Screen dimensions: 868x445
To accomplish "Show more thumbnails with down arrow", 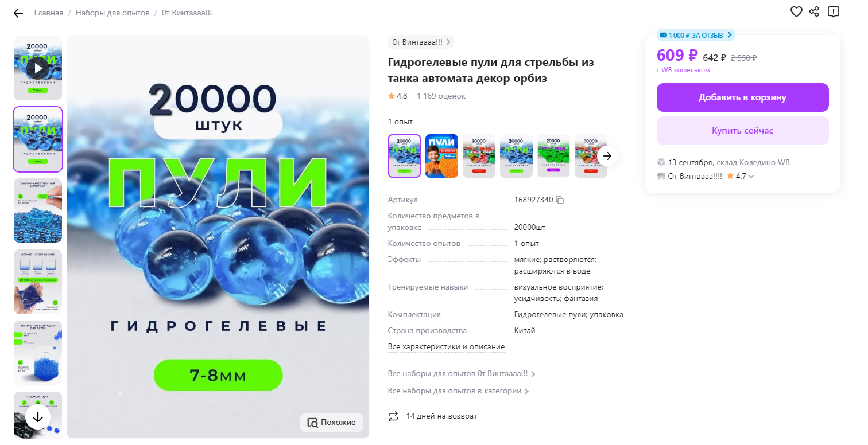I will click(x=38, y=417).
